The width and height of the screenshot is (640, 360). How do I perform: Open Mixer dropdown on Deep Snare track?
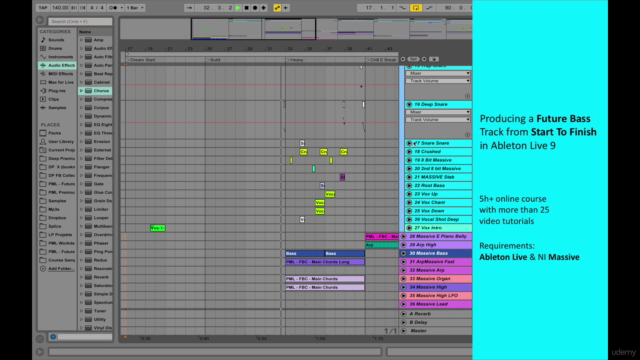pos(438,112)
